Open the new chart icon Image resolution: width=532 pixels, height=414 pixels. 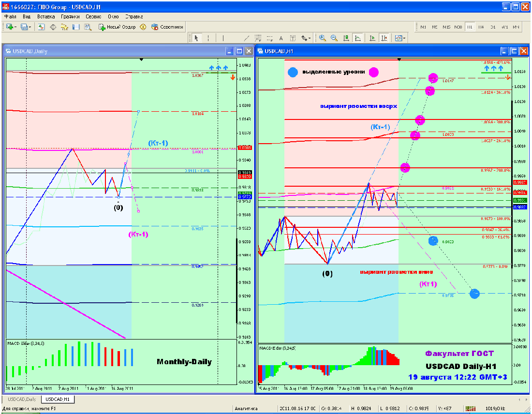9,27
